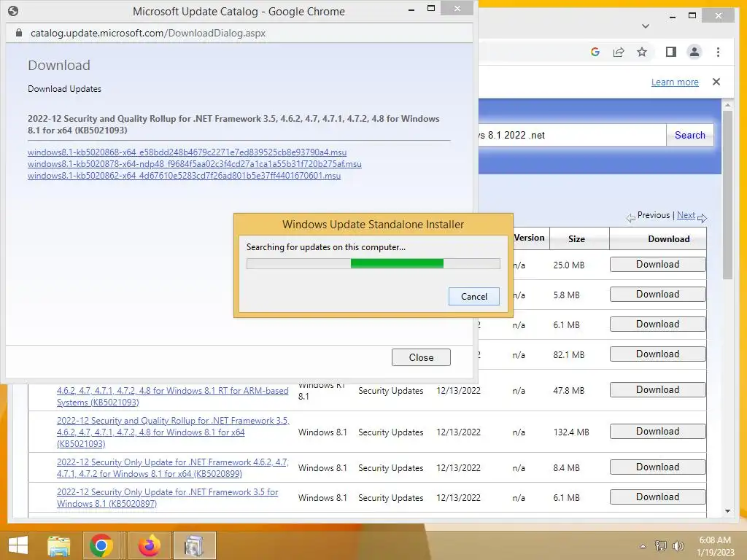Open the Chrome profile avatar
Screen dimensions: 747x560
694,52
